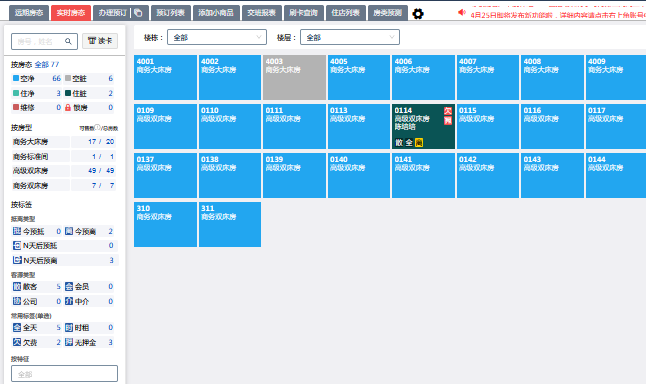Screen dimensions: 646x384
Task: Filter guests by 会员 tag
Action: tap(89, 286)
